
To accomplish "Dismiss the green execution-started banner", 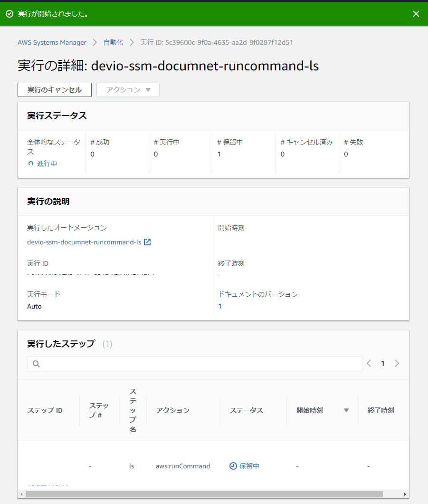I will (416, 14).
